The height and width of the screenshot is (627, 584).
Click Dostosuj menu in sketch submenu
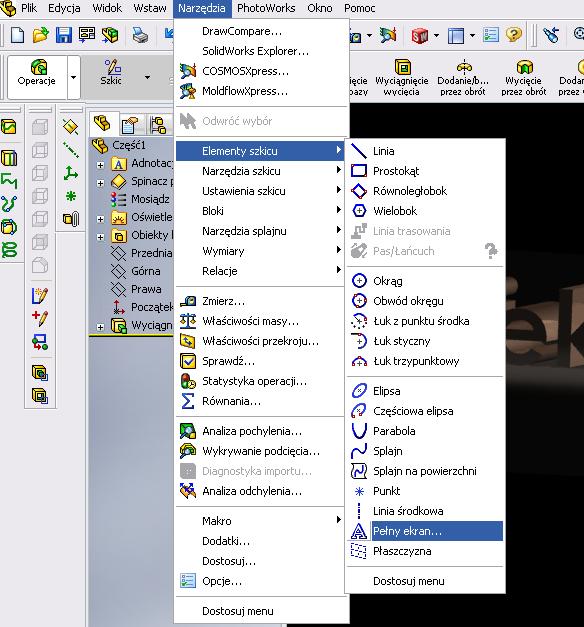425,581
